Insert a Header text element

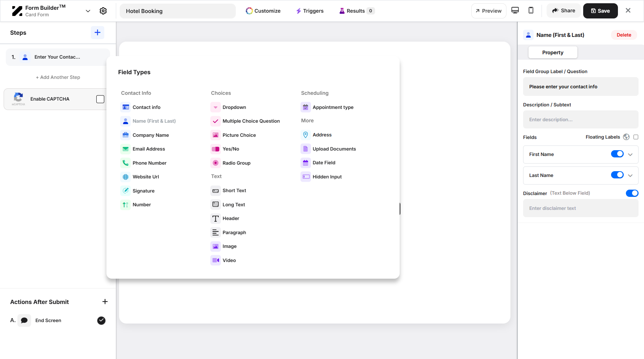click(225, 219)
